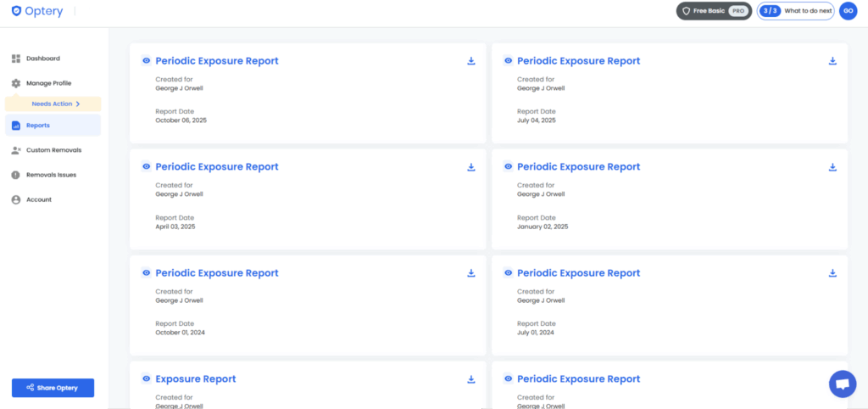Viewport: 868px width, 409px height.
Task: Click the GO user avatar
Action: tap(848, 11)
